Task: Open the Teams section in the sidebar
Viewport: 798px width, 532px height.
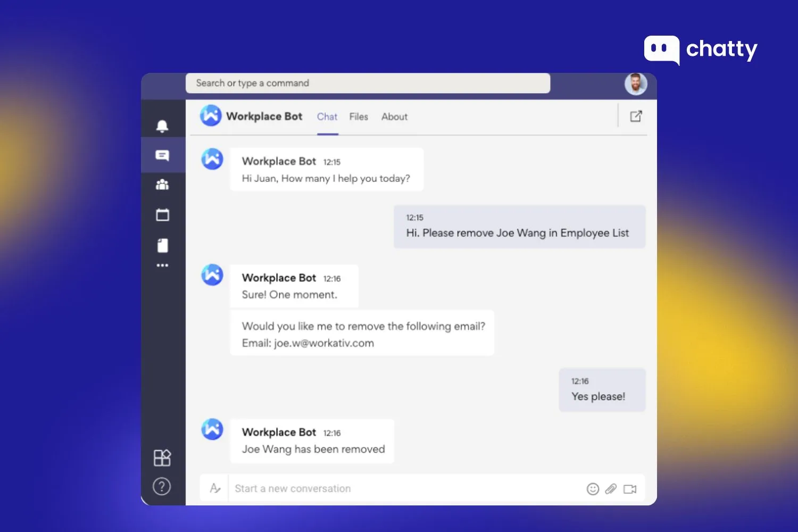Action: point(162,185)
